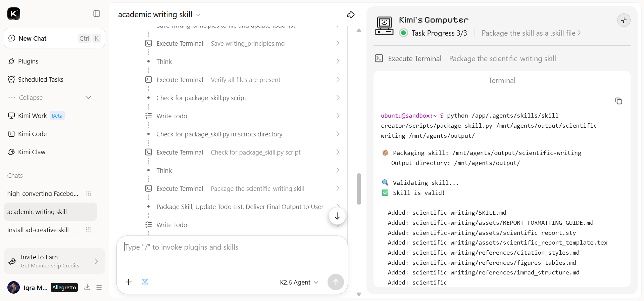Viewport: 644px width, 301px height.
Task: Click the chat scrollbar thumb
Action: tap(359, 189)
